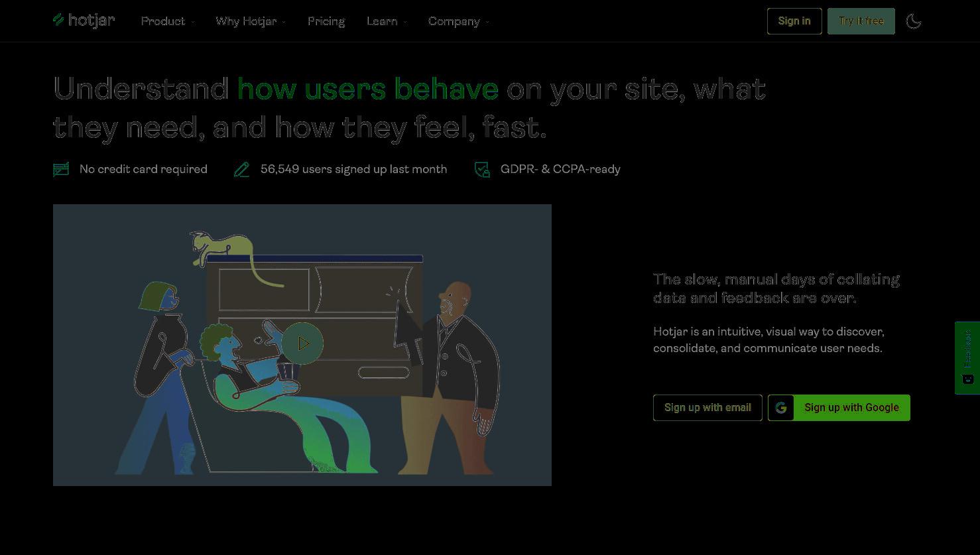This screenshot has width=980, height=555.
Task: Open the Feedback side tab
Action: click(967, 358)
